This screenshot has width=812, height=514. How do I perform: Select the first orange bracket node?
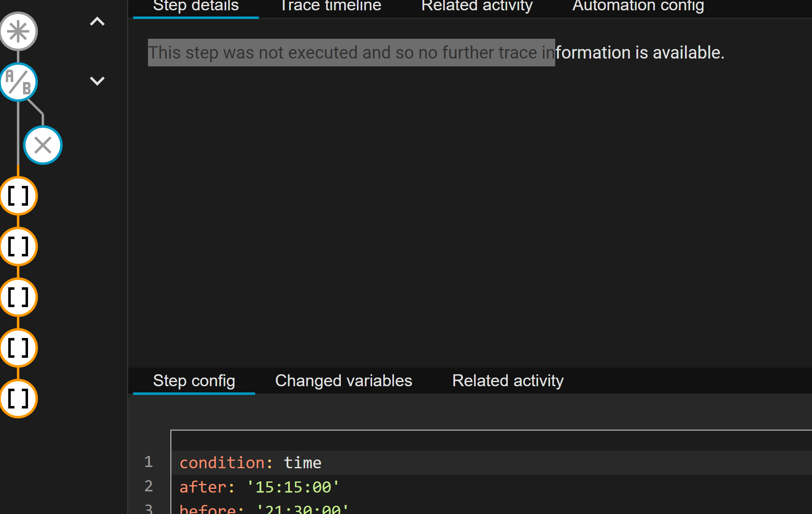[x=19, y=196]
